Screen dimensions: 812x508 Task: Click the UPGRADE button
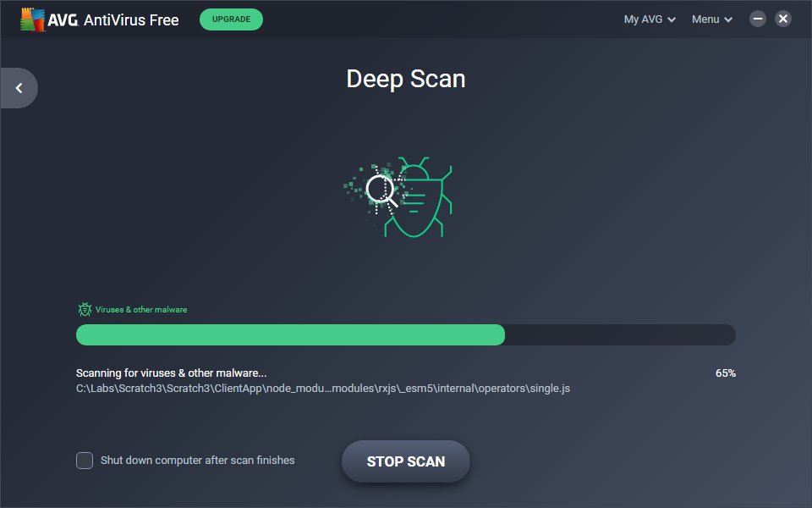[x=231, y=19]
